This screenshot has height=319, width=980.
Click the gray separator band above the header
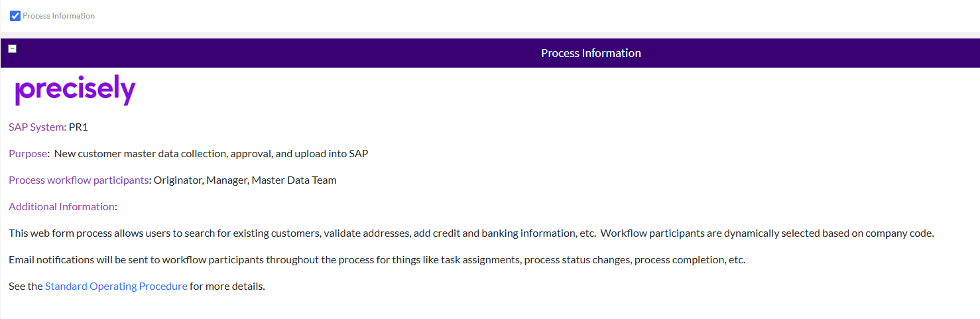coord(490,35)
